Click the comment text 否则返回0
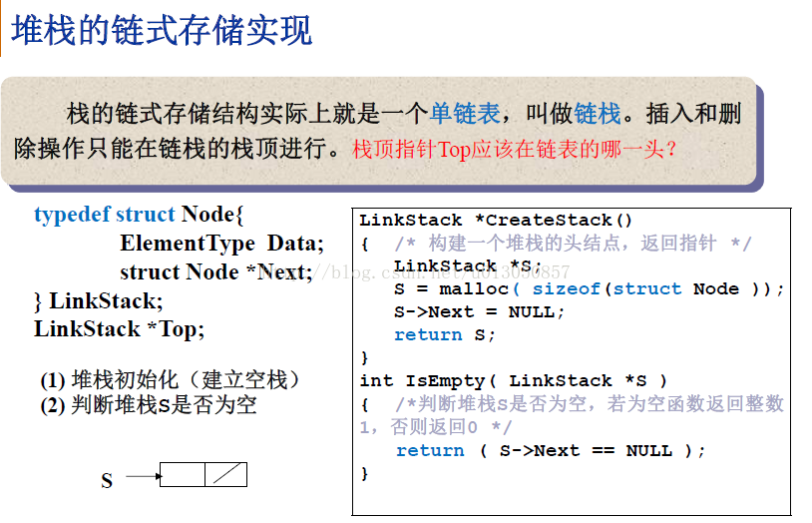This screenshot has height=523, width=812. [x=434, y=427]
